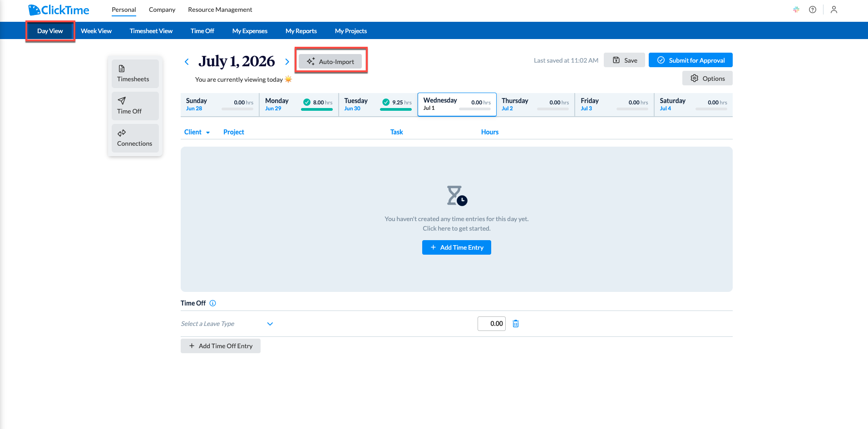Delete the time off row with trash icon
The height and width of the screenshot is (429, 868).
[516, 324]
